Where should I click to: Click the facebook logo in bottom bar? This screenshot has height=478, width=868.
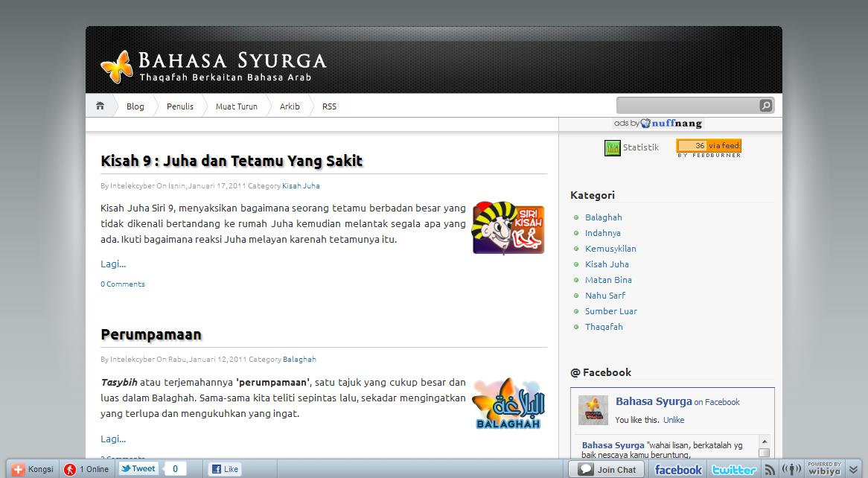[x=678, y=470]
